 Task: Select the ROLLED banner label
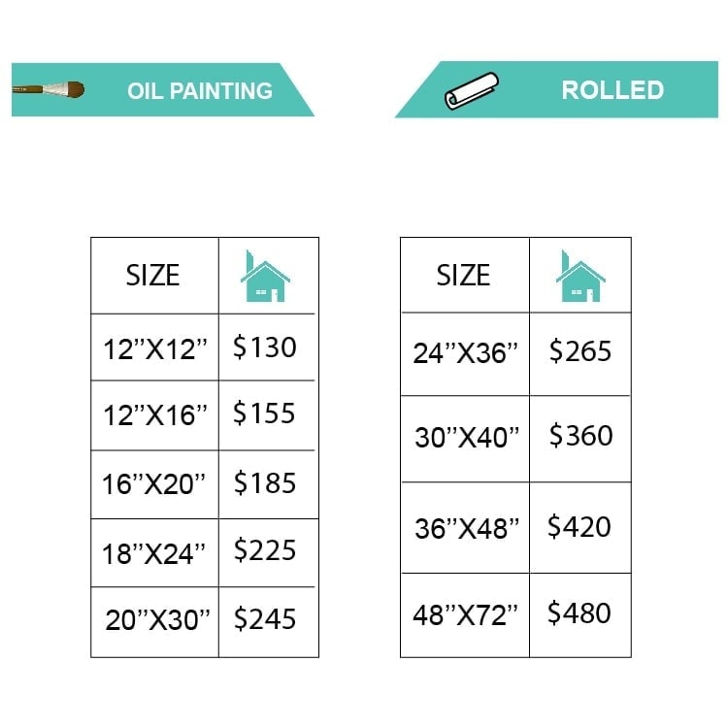[612, 90]
